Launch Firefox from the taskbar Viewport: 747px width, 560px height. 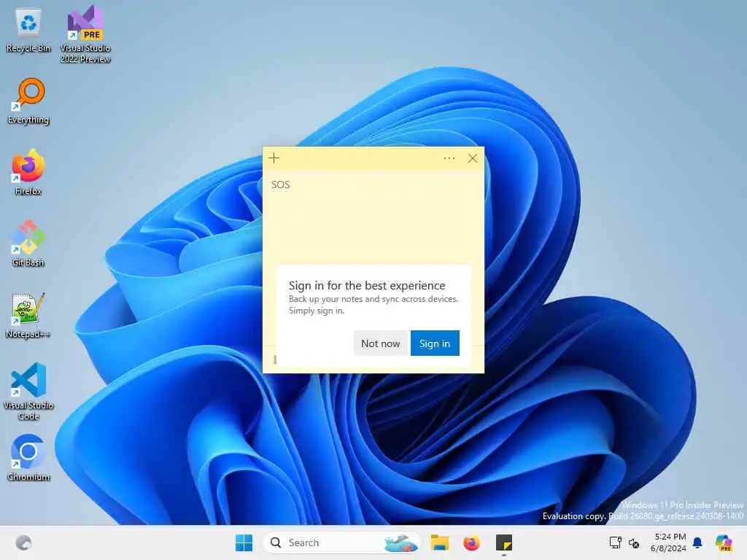pos(472,542)
